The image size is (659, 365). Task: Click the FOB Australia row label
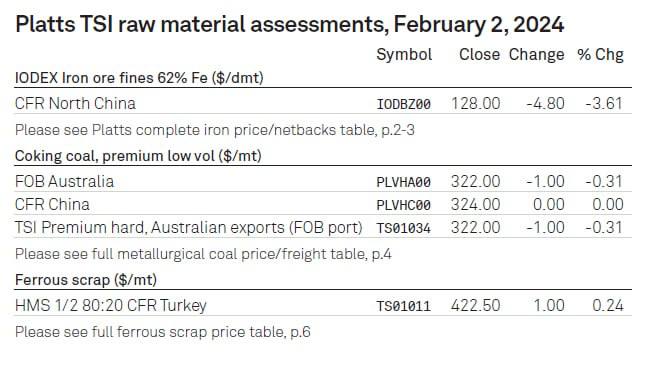tap(64, 182)
